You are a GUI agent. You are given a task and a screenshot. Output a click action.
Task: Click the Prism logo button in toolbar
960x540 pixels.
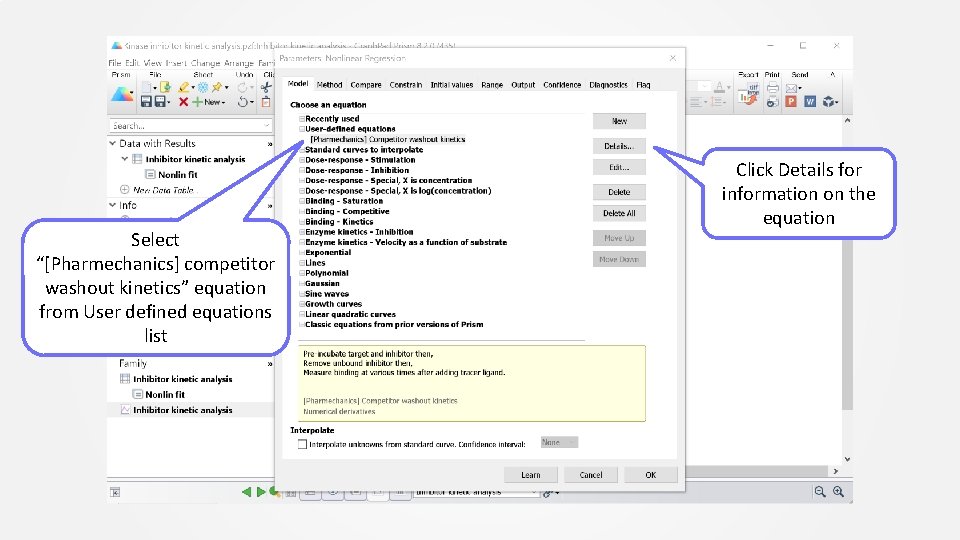(122, 95)
